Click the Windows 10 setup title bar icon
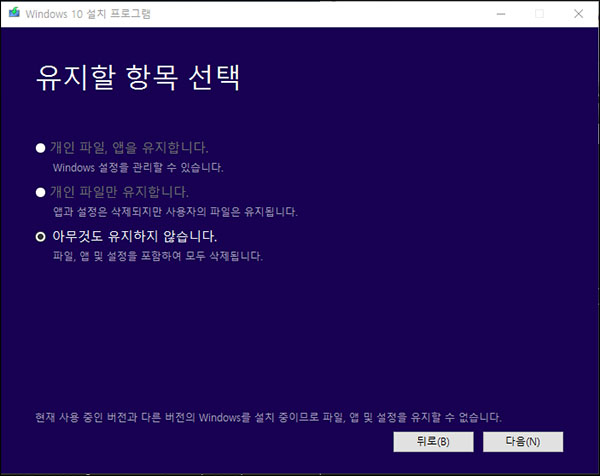This screenshot has width=600, height=476. pos(14,13)
